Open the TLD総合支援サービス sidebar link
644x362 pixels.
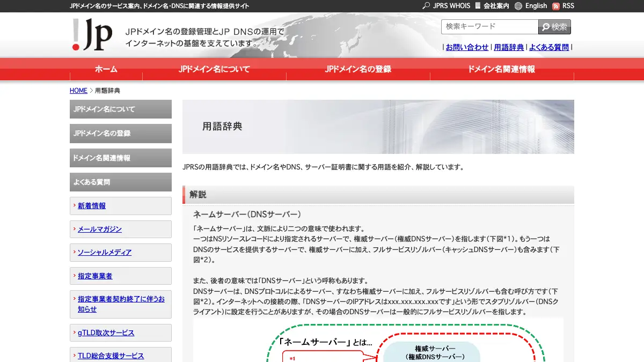[x=111, y=356]
